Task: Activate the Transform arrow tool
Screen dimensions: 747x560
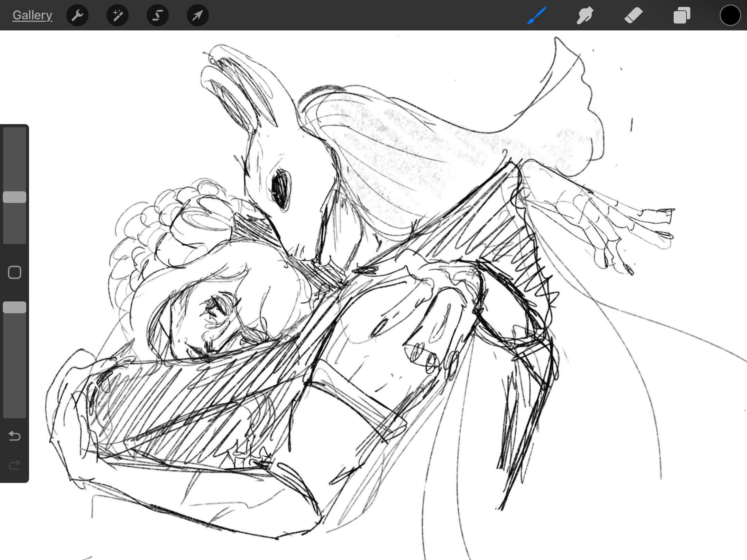Action: [x=197, y=15]
